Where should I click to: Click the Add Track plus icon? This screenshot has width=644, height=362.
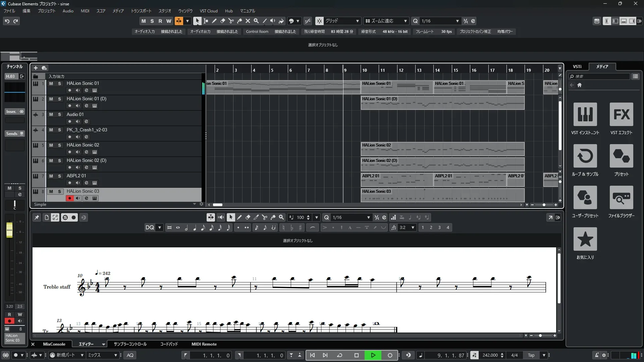click(36, 68)
